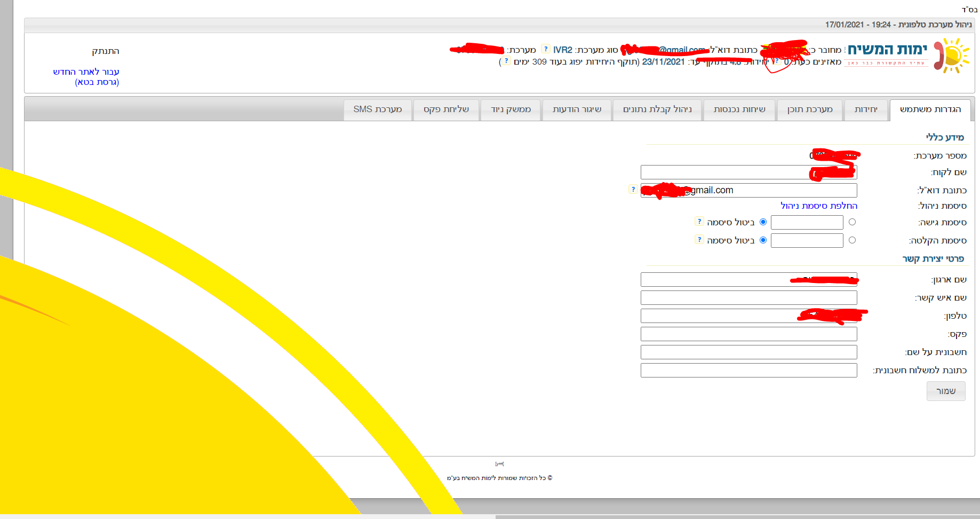Click help icon next to גישה password's ביטול סיסמה
980x519 pixels.
699,222
